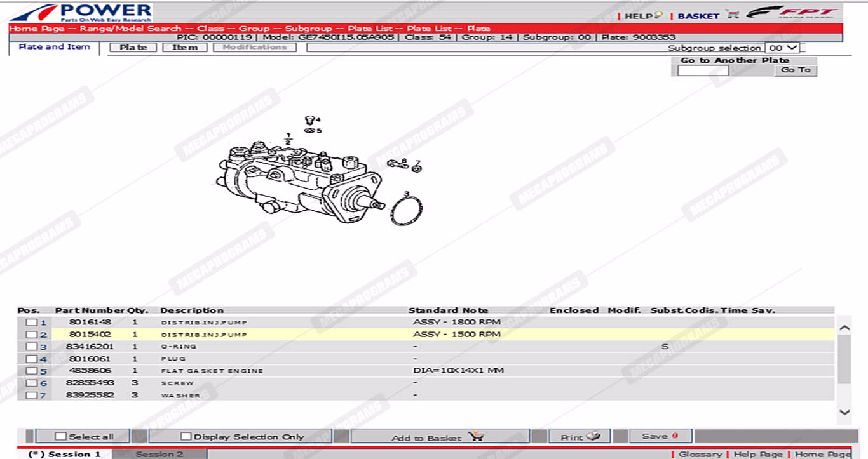This screenshot has width=868, height=459.
Task: Open the Subgroup selection dropdown
Action: click(783, 48)
